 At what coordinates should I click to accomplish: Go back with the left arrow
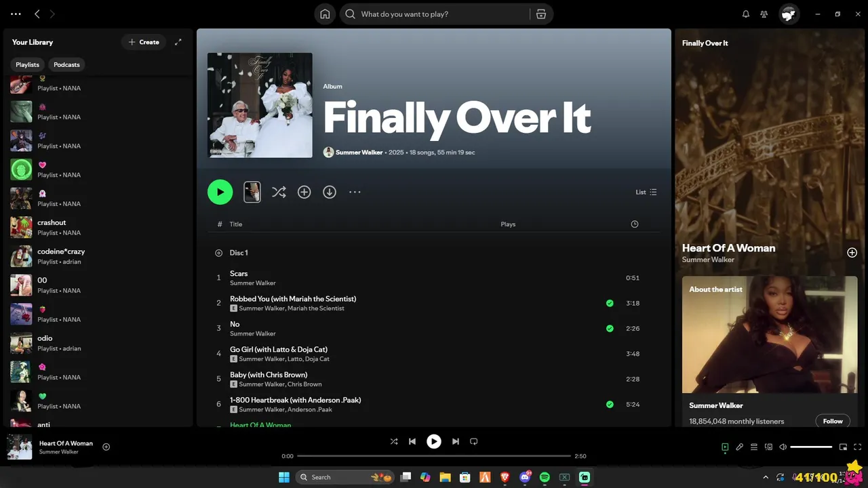click(x=37, y=14)
